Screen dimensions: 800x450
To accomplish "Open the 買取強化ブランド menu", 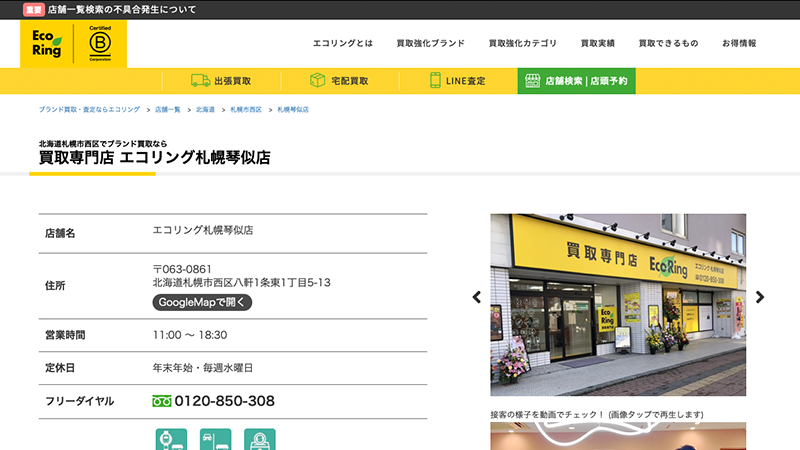I will 430,44.
